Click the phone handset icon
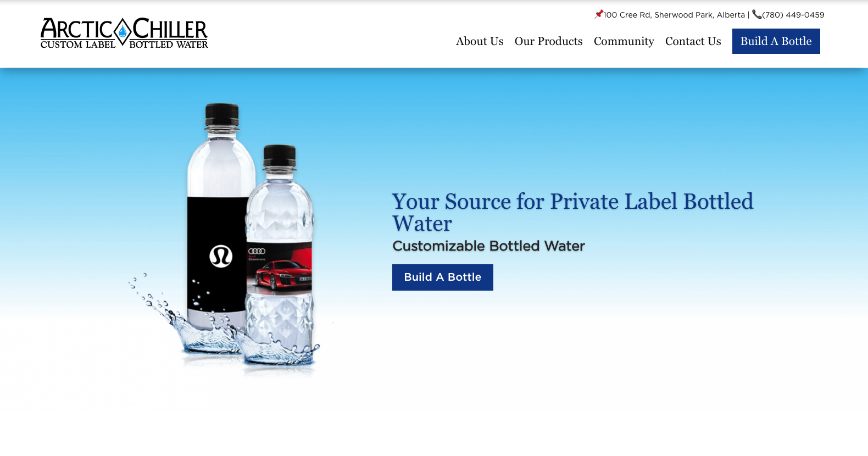Screen dimensions: 868x456 756,14
